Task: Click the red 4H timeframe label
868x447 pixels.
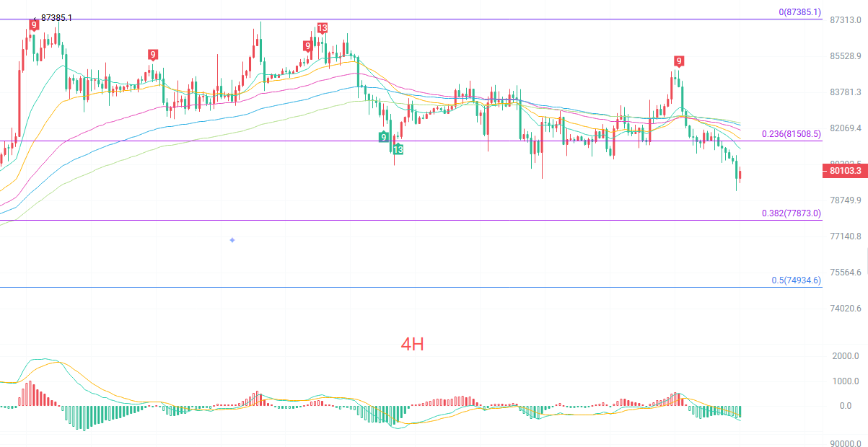Action: (x=413, y=345)
